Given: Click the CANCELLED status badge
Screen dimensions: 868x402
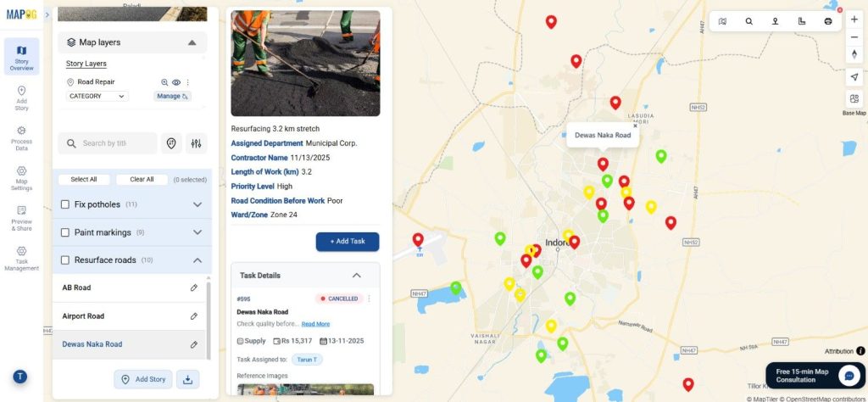Looking at the screenshot, I should [339, 299].
